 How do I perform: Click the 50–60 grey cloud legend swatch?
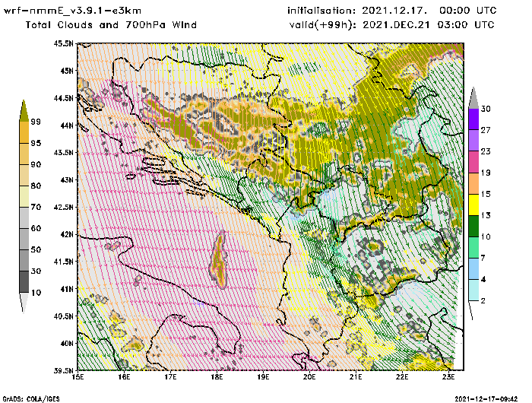click(24, 239)
